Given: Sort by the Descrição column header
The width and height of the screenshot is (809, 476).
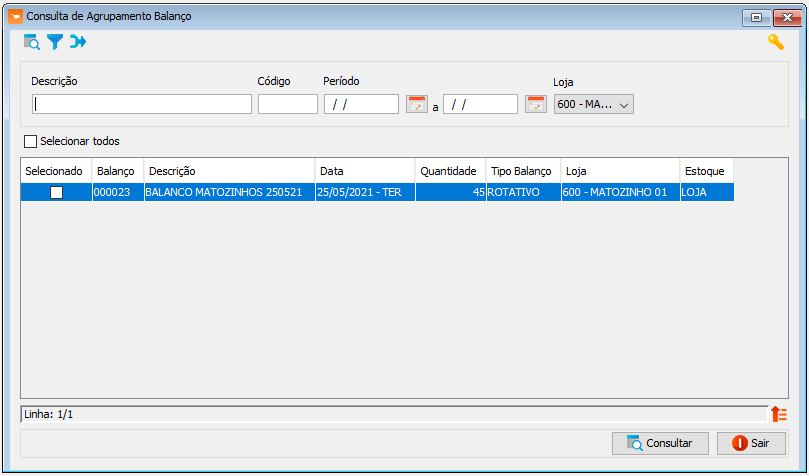Looking at the screenshot, I should [229, 171].
